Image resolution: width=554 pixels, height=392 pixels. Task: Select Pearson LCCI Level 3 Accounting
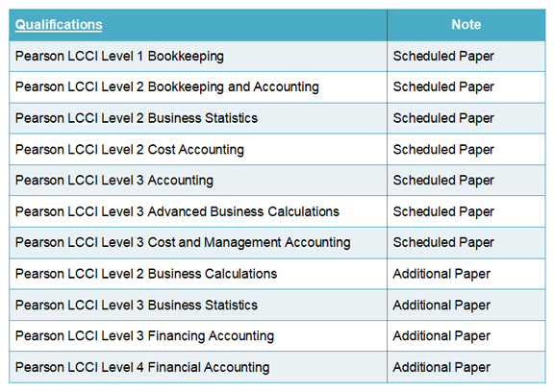pyautogui.click(x=114, y=181)
